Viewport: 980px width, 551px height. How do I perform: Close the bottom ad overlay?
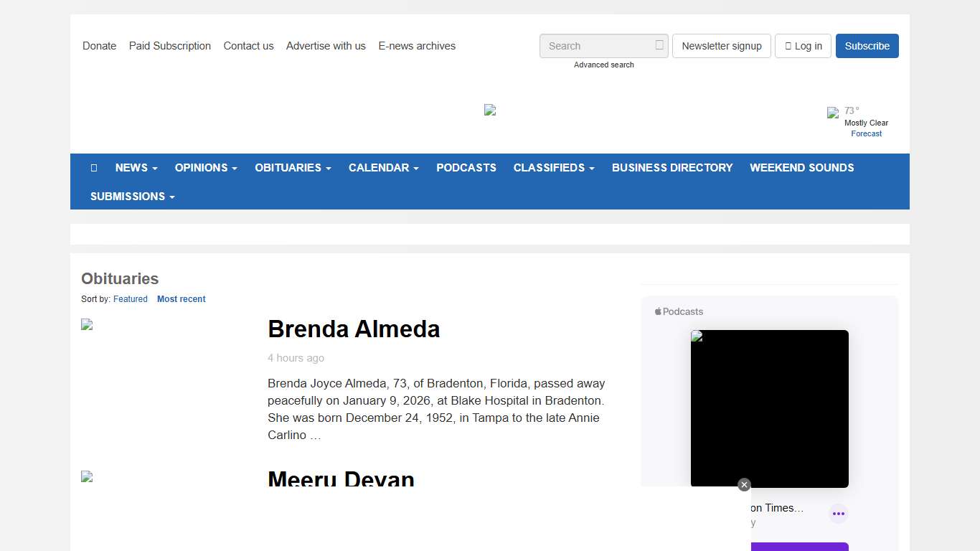744,485
